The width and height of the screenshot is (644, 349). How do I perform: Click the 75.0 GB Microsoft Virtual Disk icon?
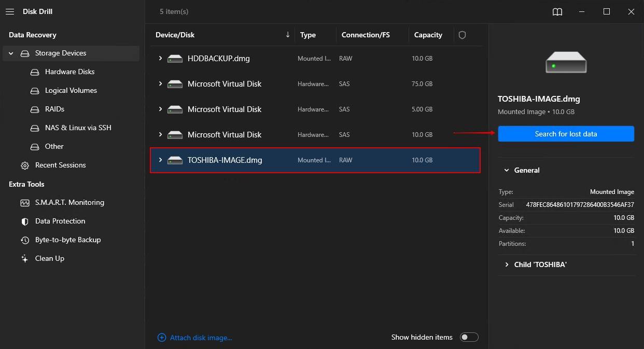coord(175,84)
